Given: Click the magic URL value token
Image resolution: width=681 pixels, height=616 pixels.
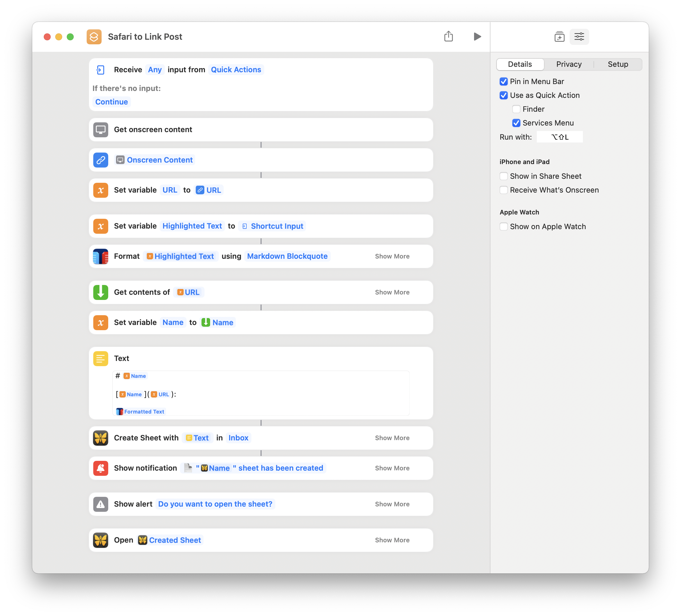Looking at the screenshot, I should point(209,190).
